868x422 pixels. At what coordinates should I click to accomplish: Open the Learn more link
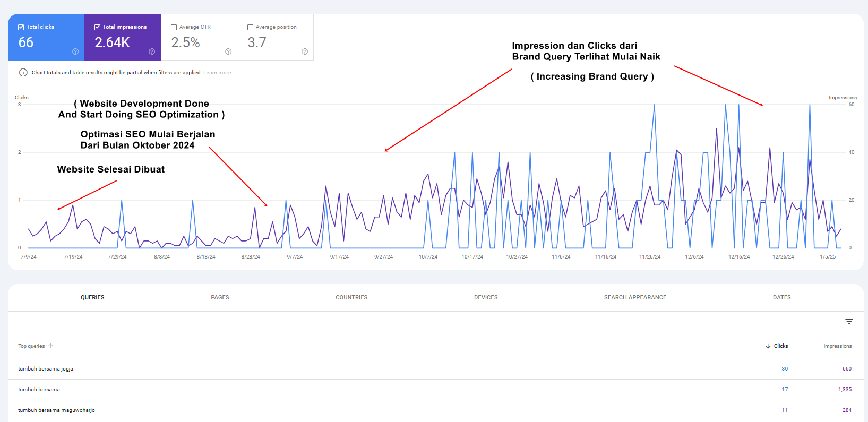217,73
